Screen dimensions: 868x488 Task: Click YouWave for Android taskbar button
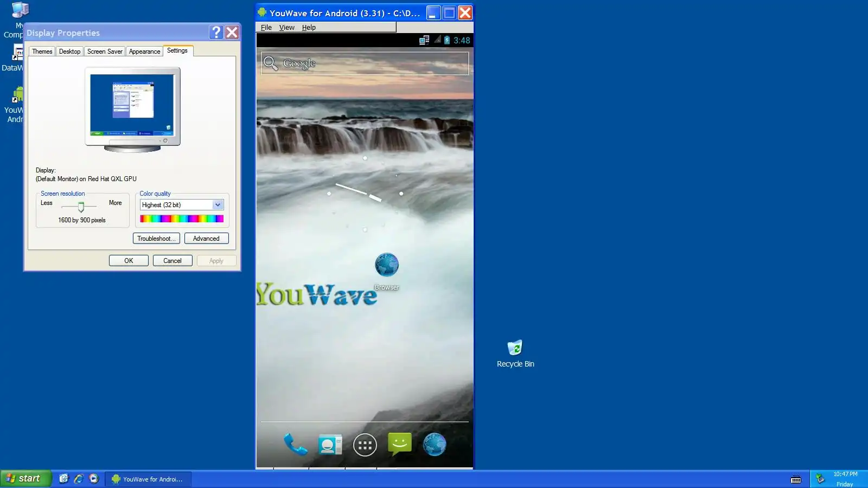(x=148, y=479)
